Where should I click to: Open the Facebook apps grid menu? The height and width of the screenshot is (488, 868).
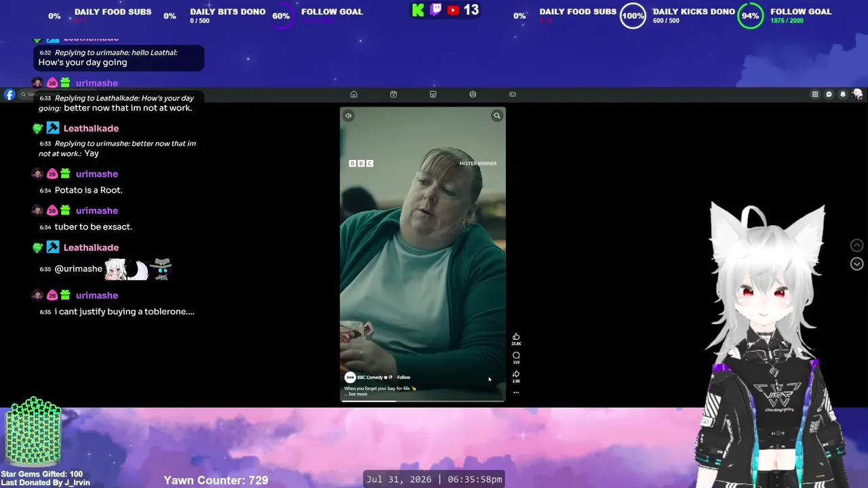(815, 94)
